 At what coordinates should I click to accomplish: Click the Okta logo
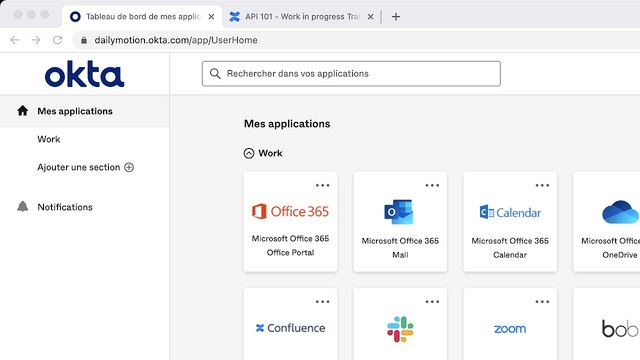[84, 74]
